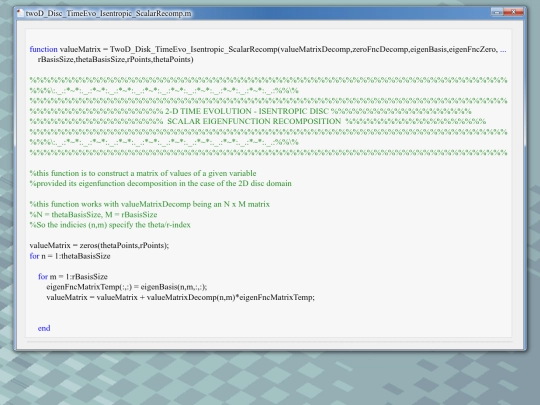Click the comment '%So the indicies (n,m) specify'
Image resolution: width=540 pixels, height=405 pixels.
pyautogui.click(x=110, y=225)
